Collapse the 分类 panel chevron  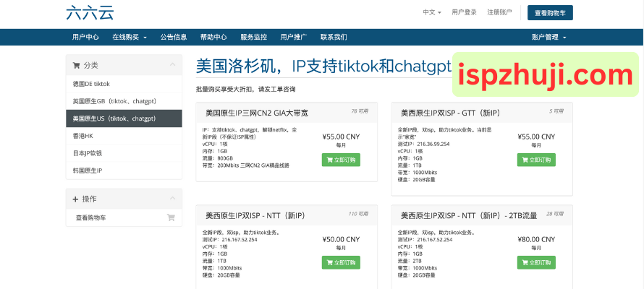(172, 65)
